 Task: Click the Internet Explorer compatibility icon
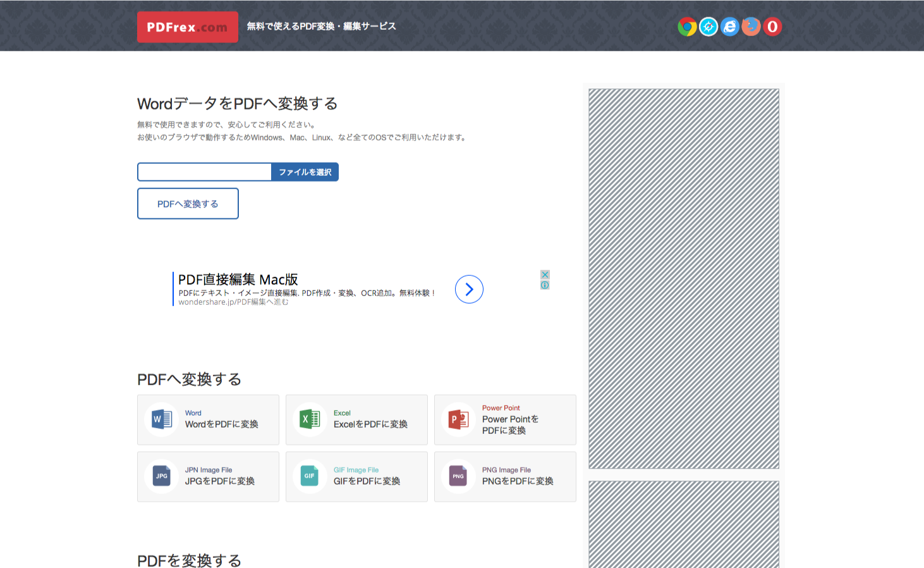[730, 27]
